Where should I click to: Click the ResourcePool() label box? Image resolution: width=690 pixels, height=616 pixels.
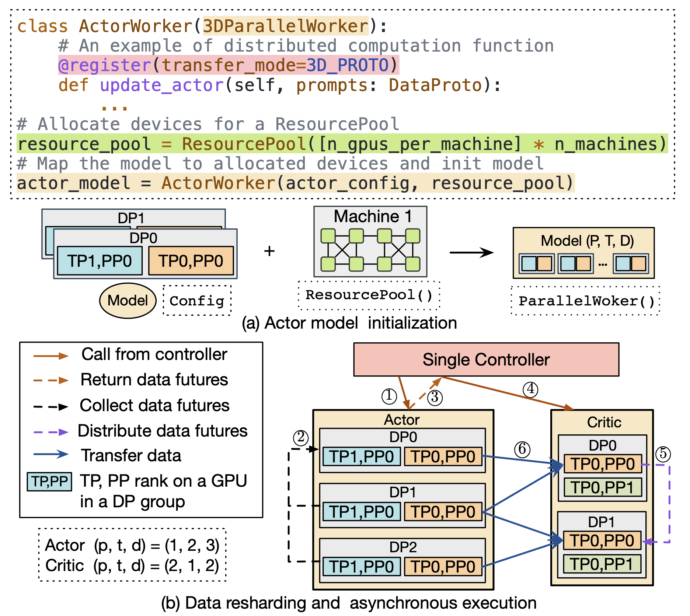[x=369, y=295]
